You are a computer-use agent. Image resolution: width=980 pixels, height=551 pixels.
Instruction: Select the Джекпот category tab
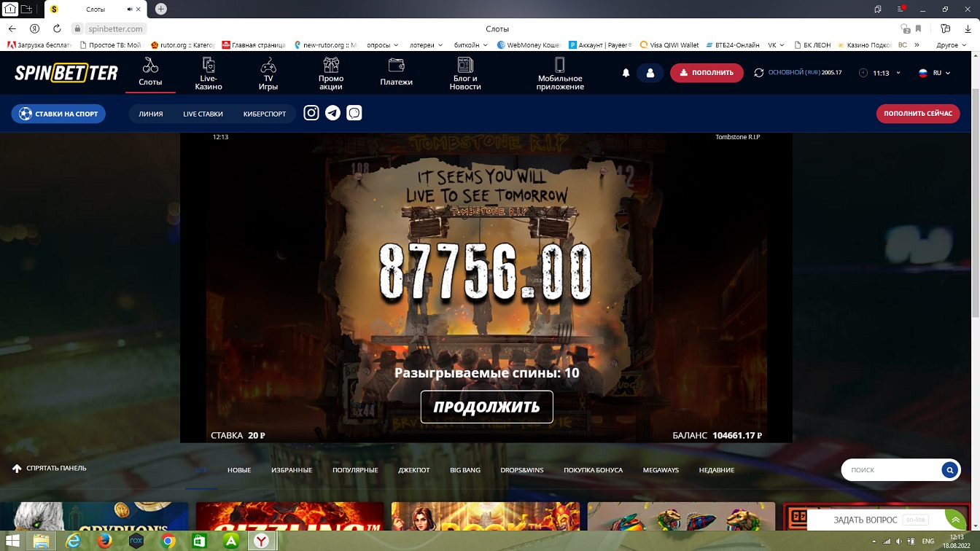pyautogui.click(x=414, y=470)
